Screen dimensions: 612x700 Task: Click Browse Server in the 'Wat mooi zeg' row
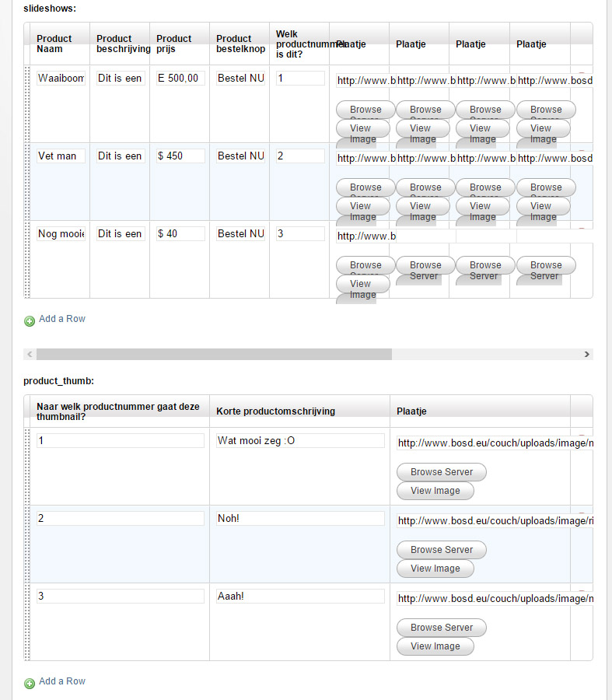(442, 472)
